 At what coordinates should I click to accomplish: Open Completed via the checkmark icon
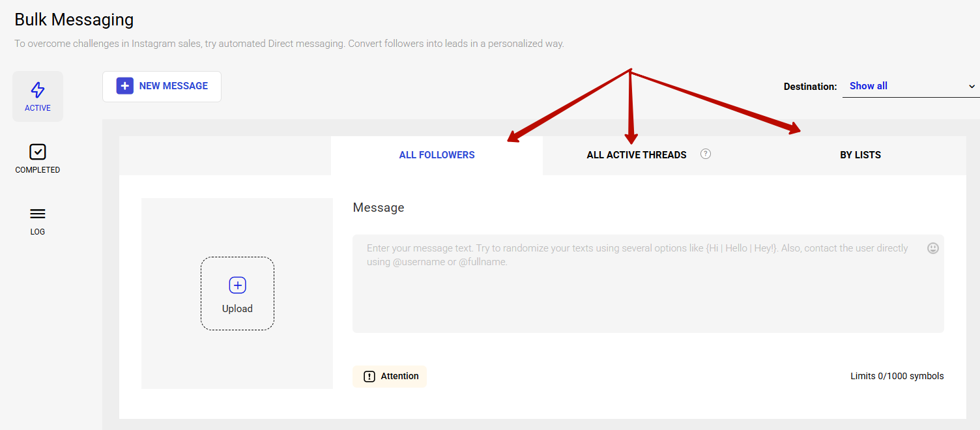tap(38, 152)
